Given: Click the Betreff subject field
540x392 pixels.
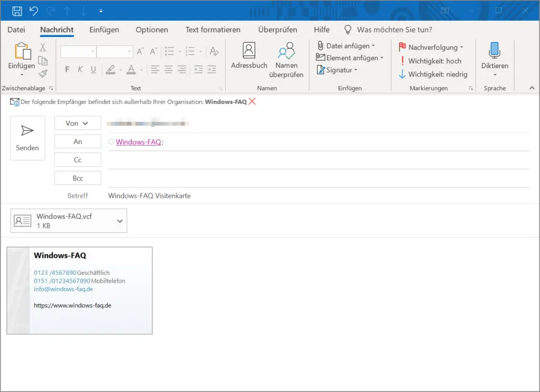Looking at the screenshot, I should coord(319,196).
